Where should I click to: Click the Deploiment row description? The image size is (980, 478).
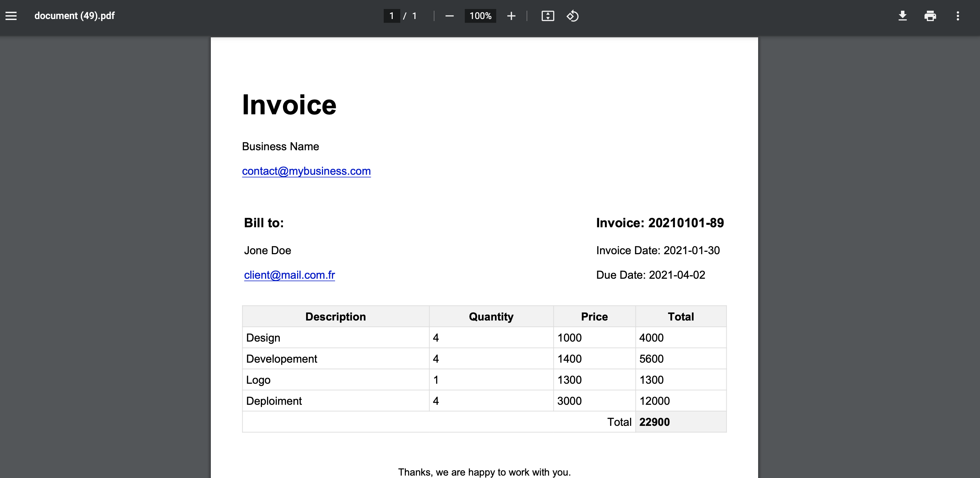click(x=274, y=401)
